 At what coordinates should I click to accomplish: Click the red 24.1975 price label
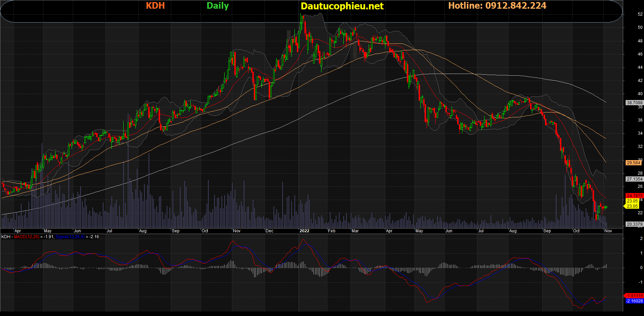tap(634, 196)
